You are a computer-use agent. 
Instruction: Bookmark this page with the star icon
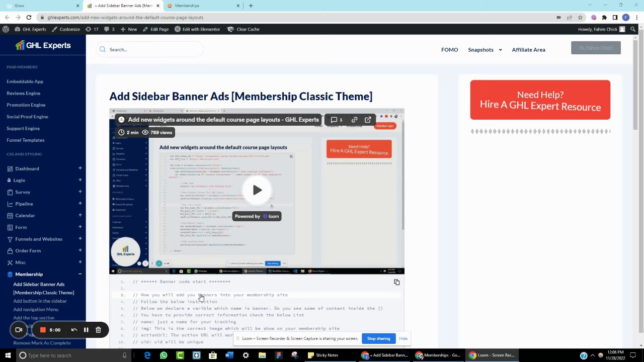580,18
